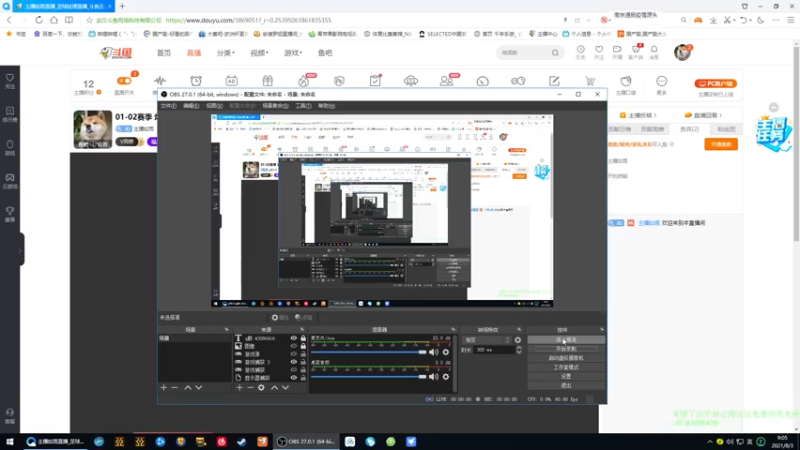The width and height of the screenshot is (800, 450).
Task: Open the OBS 工具 menu
Action: [x=303, y=106]
